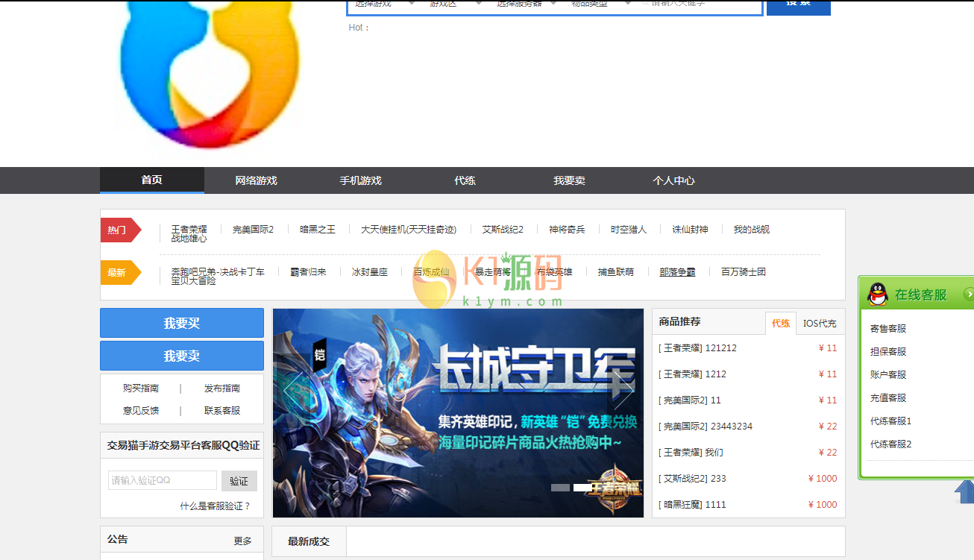Contact 代练客服2 in online service panel
This screenshot has width=974, height=560.
click(x=891, y=444)
